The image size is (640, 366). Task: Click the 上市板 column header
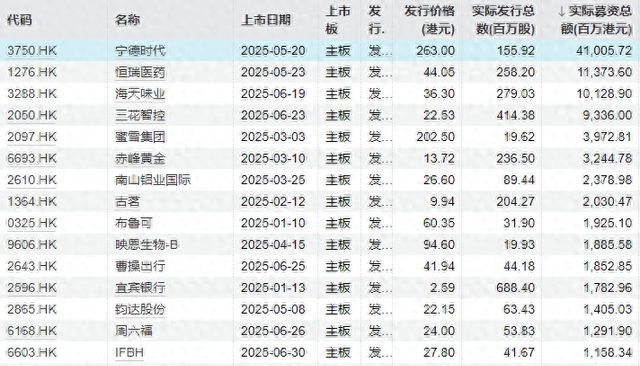[x=338, y=20]
